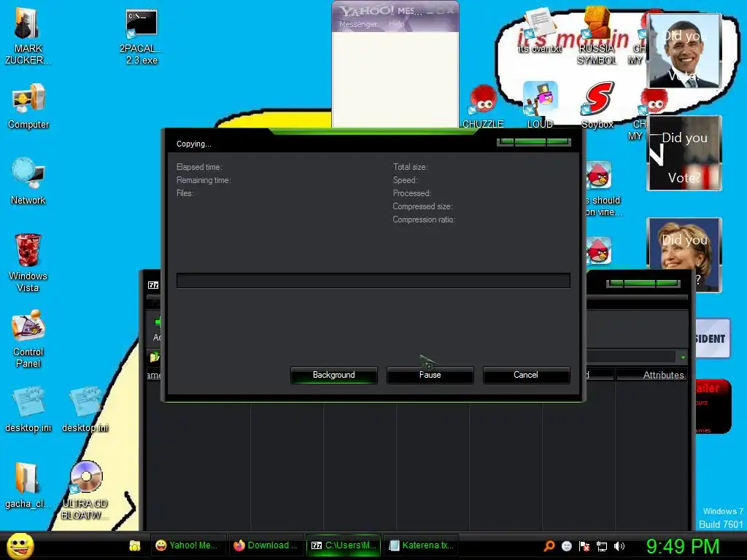Open the Control Panel desktop icon
Image resolution: width=747 pixels, height=560 pixels.
click(x=28, y=338)
